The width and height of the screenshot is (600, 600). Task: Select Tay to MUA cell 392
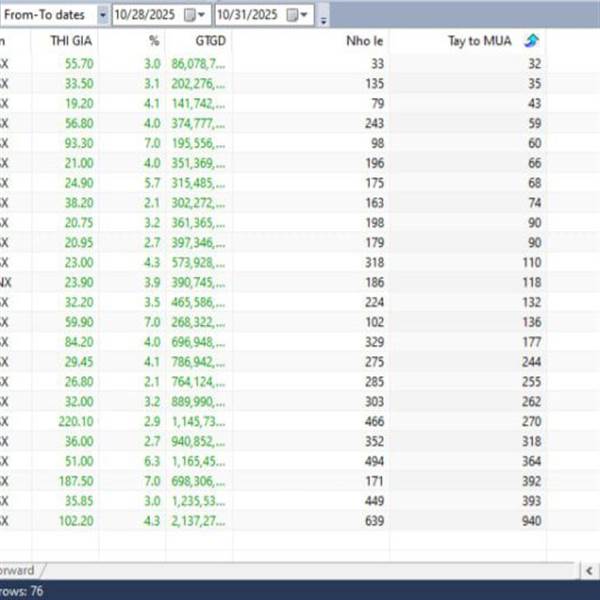(532, 481)
